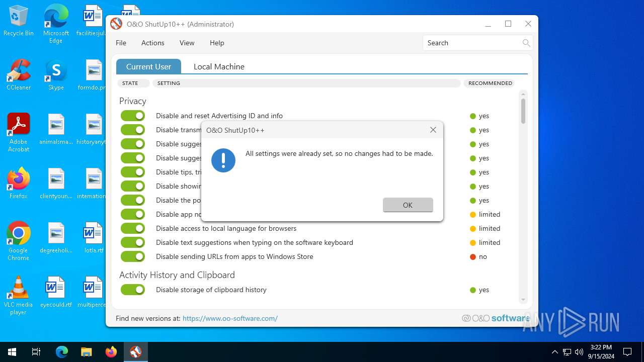Click the O&O ShutUp10++ taskbar button

pos(136,352)
